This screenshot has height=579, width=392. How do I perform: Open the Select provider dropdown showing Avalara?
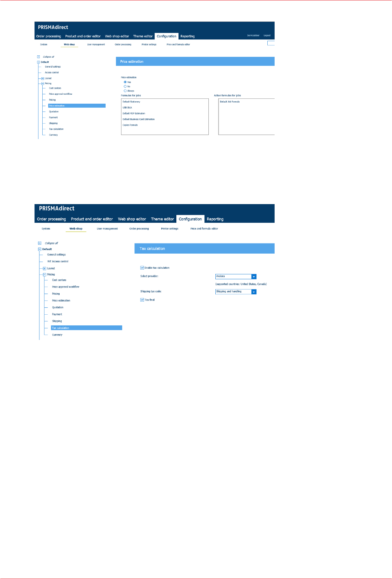(236, 276)
